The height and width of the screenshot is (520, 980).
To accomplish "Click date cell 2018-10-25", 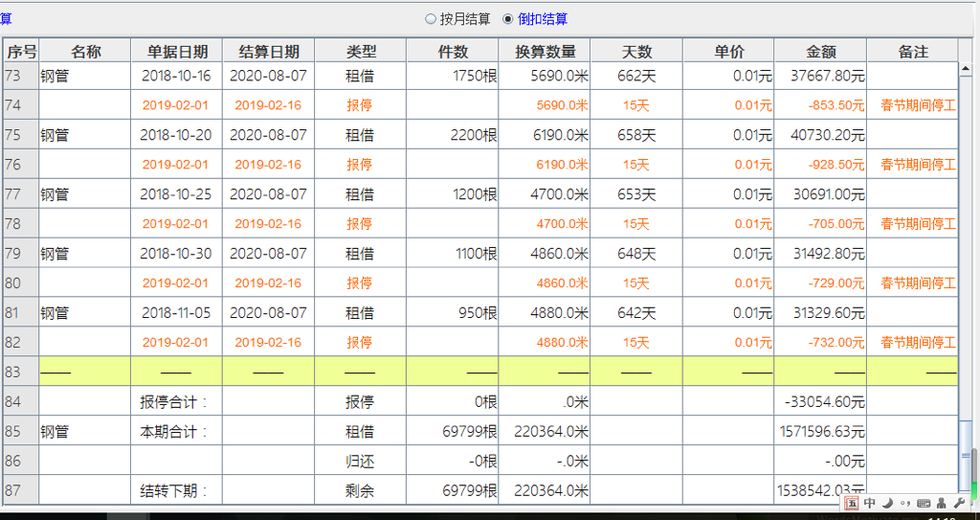I will tap(177, 194).
